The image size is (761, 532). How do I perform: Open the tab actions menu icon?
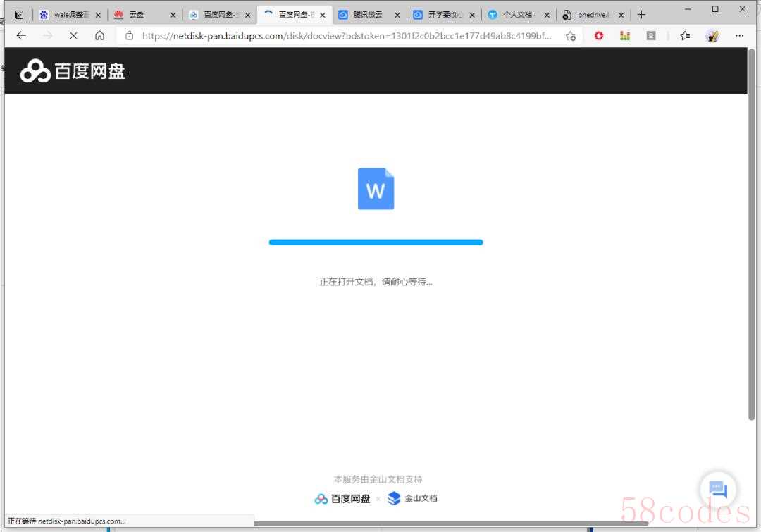coord(19,15)
